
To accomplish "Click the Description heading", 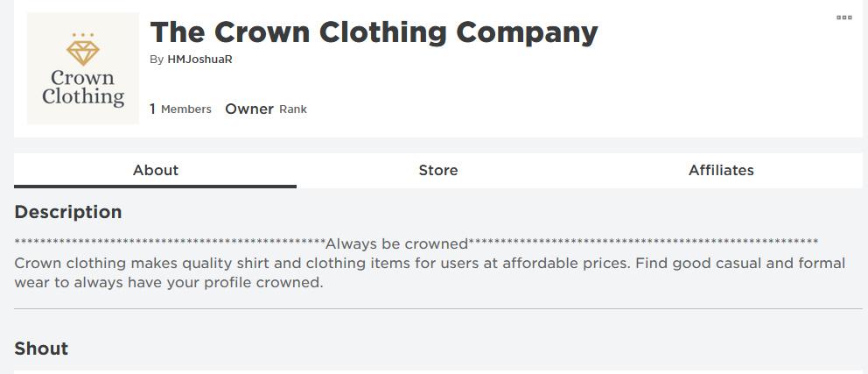I will (x=68, y=212).
